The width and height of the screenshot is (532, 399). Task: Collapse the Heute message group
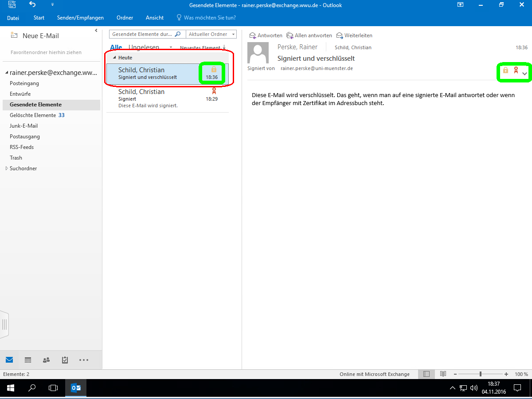coord(114,58)
